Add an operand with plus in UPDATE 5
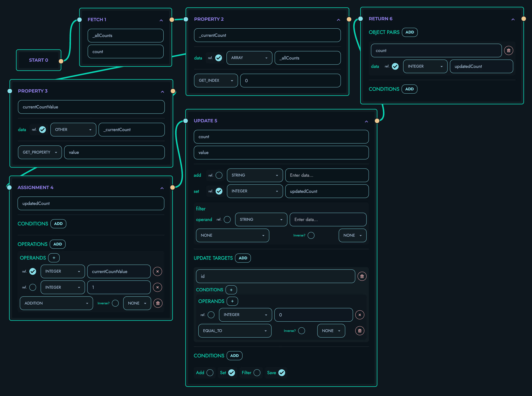Image resolution: width=532 pixels, height=396 pixels. [x=232, y=301]
